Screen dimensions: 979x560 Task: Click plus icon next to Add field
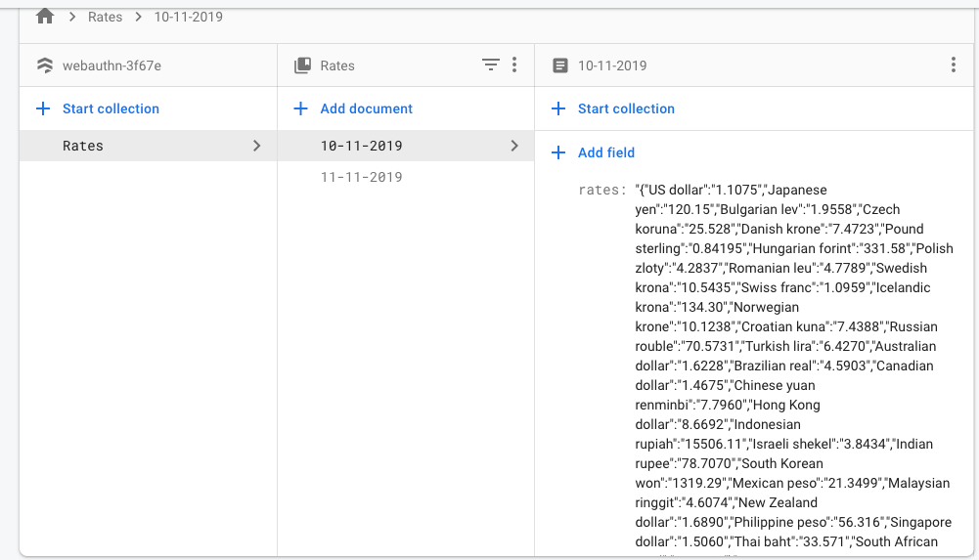click(558, 152)
